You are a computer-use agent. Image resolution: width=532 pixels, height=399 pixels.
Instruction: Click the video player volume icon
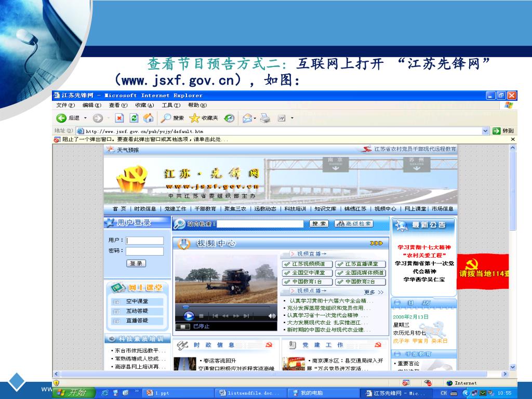tap(272, 316)
